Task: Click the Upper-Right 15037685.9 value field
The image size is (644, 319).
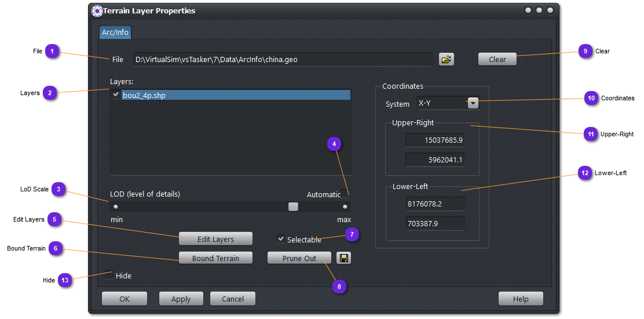Action: (435, 140)
